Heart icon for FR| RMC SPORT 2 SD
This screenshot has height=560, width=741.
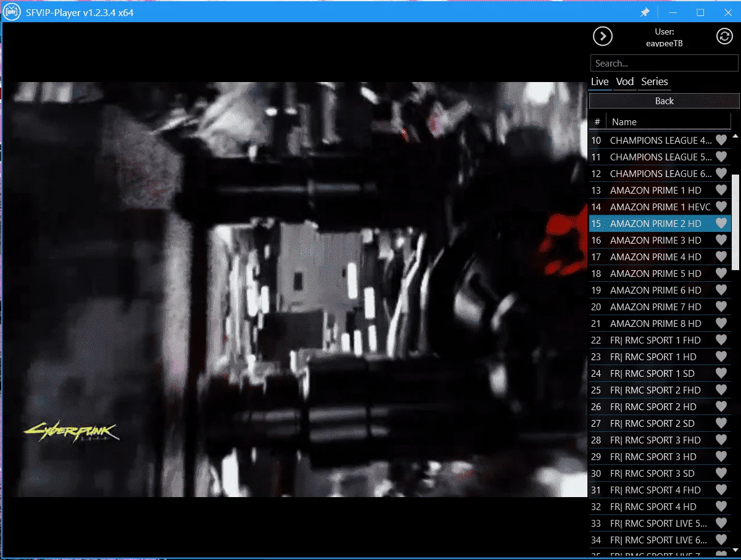(x=721, y=423)
